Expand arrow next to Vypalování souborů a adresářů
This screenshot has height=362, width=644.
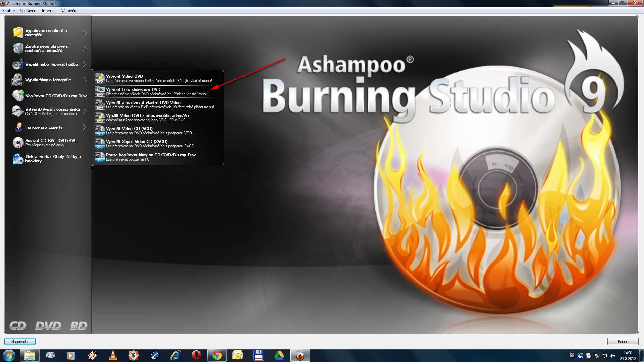(85, 33)
